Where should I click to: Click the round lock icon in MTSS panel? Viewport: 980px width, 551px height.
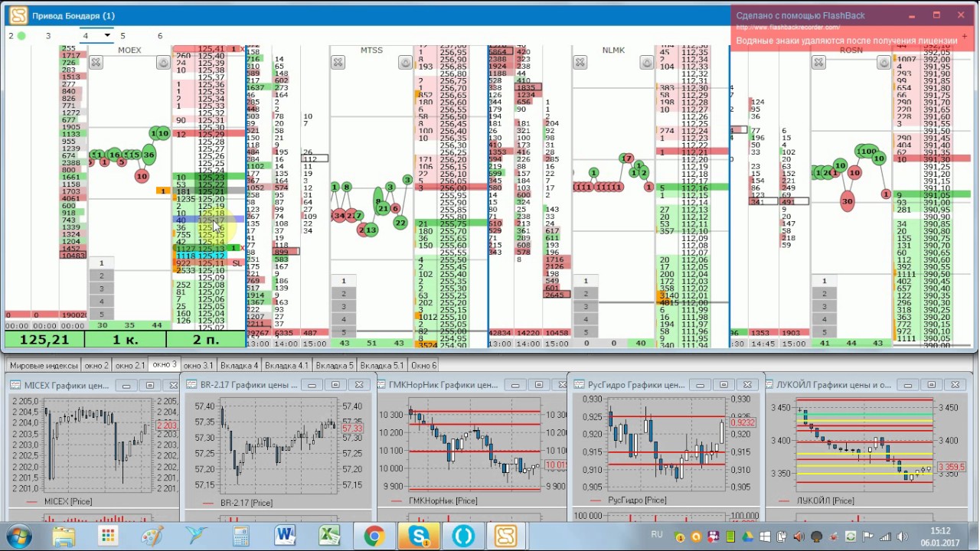[x=405, y=63]
